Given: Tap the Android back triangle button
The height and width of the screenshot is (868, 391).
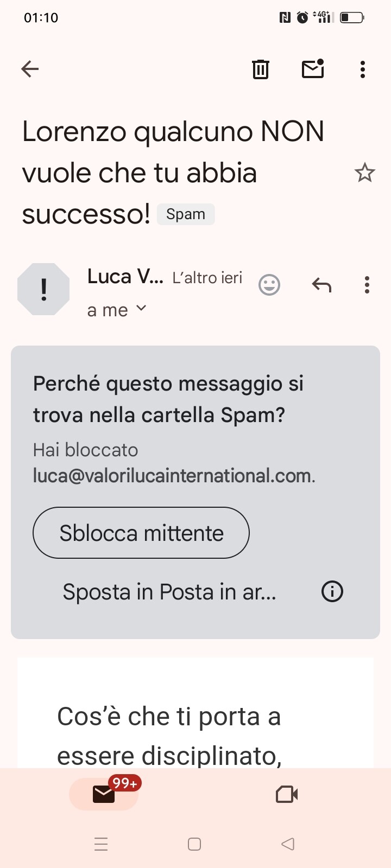Looking at the screenshot, I should (x=288, y=844).
